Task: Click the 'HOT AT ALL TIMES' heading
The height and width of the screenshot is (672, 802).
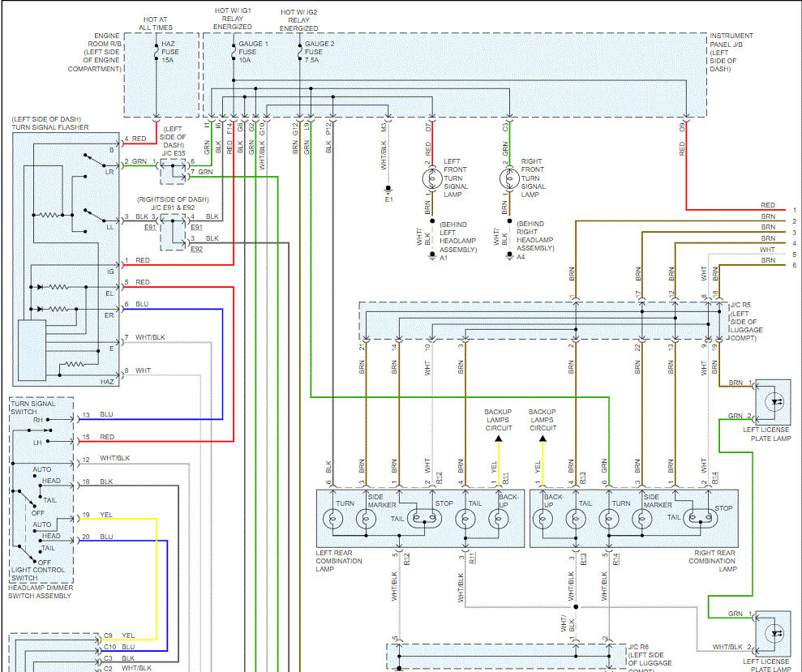Action: pyautogui.click(x=156, y=24)
